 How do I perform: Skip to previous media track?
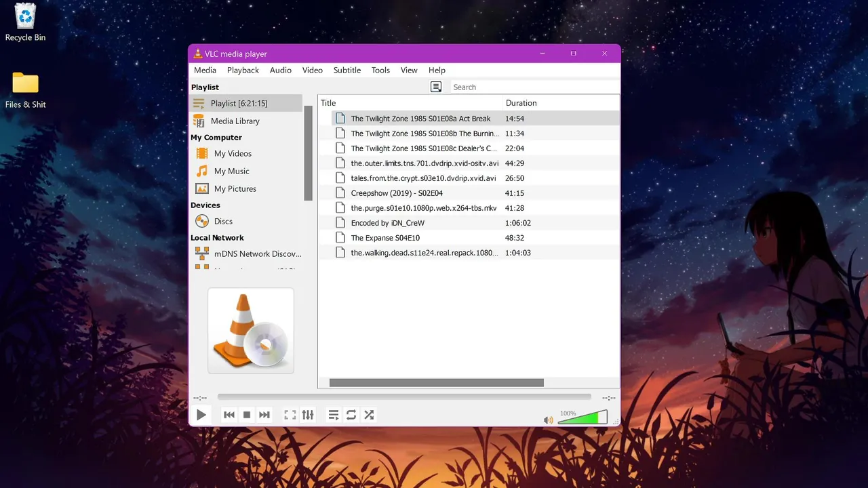[x=229, y=415]
